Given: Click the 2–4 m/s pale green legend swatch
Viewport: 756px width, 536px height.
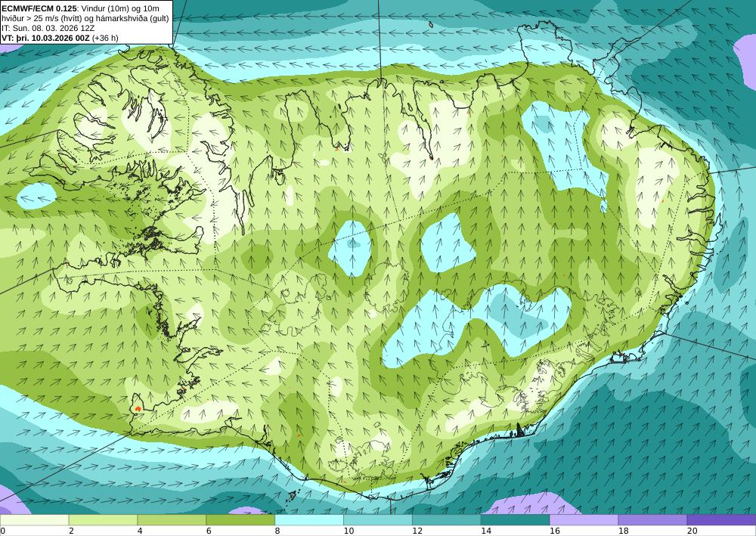Looking at the screenshot, I should pos(103,520).
